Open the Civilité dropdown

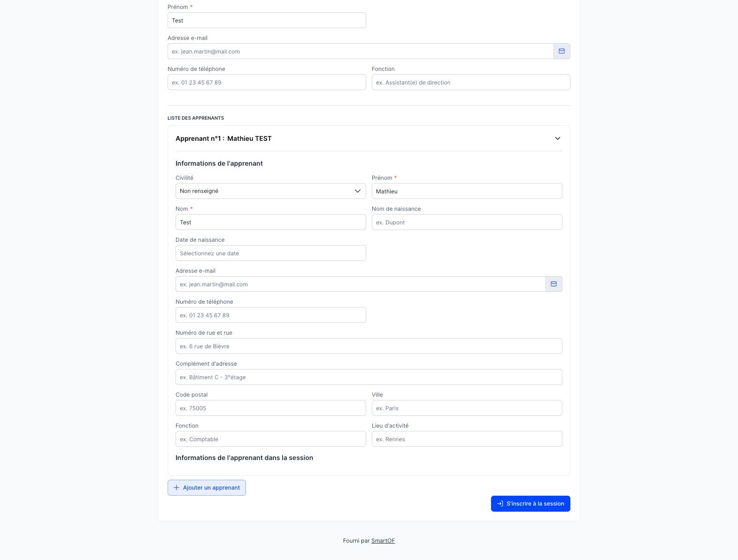coord(270,191)
